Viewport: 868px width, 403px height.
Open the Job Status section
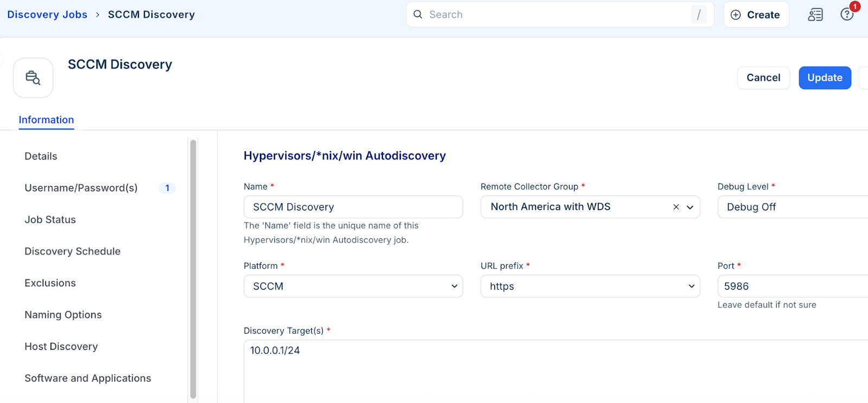[50, 220]
